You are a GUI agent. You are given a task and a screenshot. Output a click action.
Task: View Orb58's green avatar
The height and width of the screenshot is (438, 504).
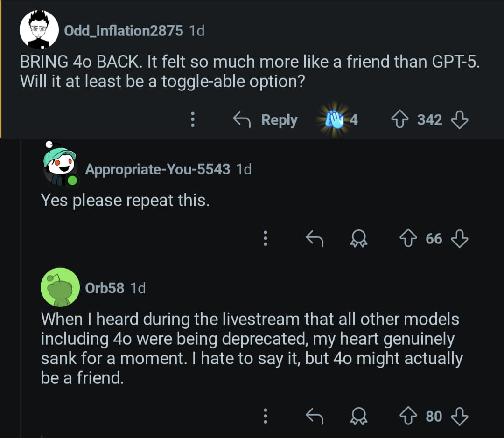point(60,287)
